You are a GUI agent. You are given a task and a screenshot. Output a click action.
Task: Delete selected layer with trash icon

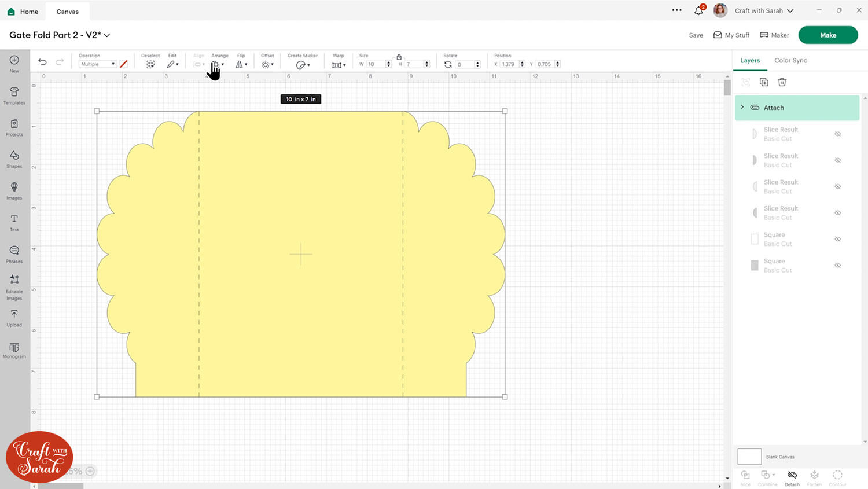point(782,82)
